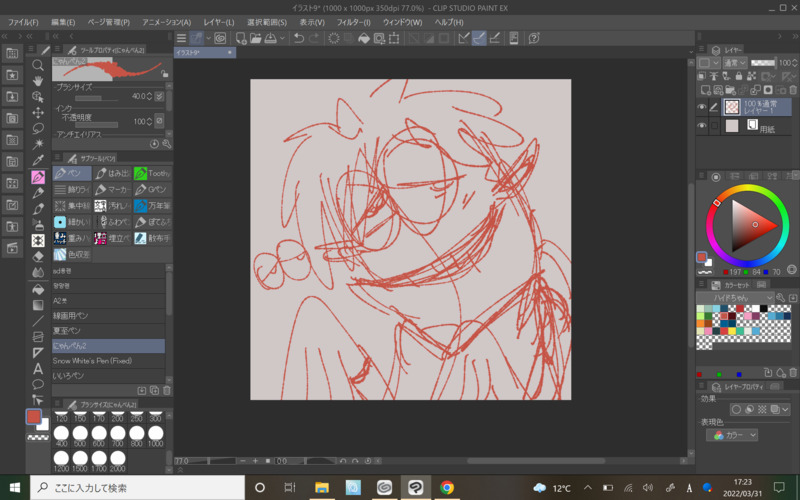Open the カラー expression color dropdown
This screenshot has height=500, width=800.
[x=732, y=435]
